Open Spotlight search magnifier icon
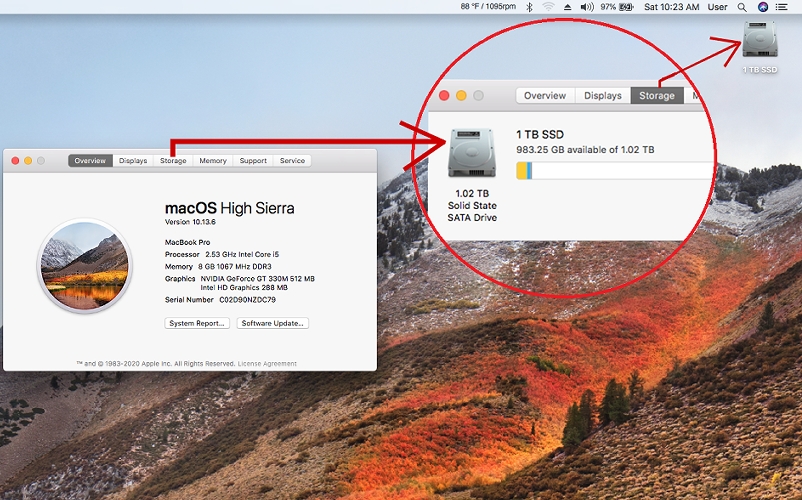This screenshot has width=802, height=500. [x=742, y=7]
